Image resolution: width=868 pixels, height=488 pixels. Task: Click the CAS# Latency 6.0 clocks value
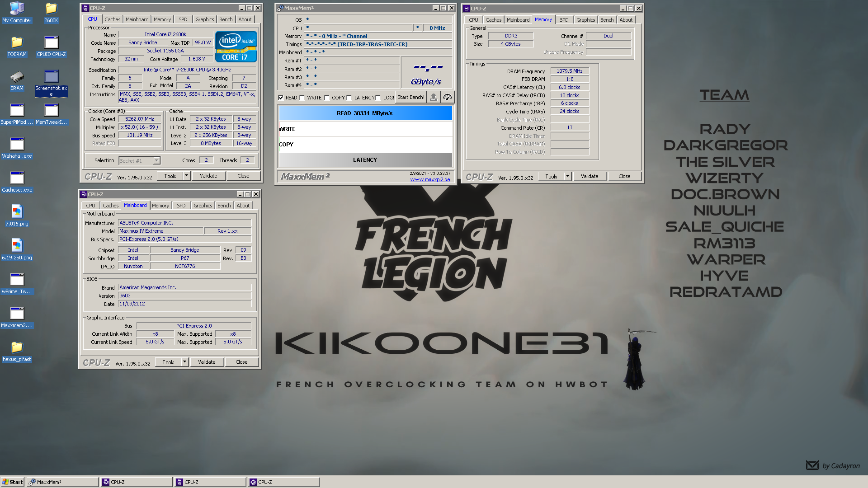coord(570,87)
